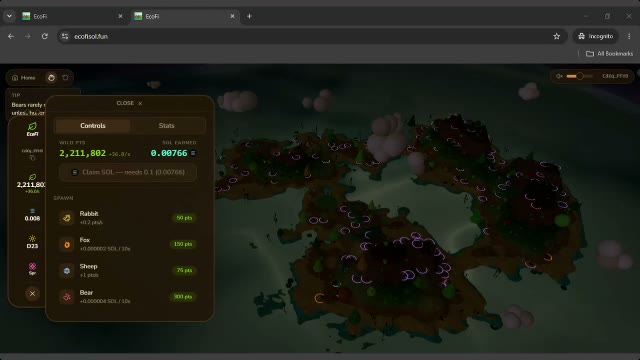Click the Bear +0.000004 SOL rate text

click(x=105, y=301)
